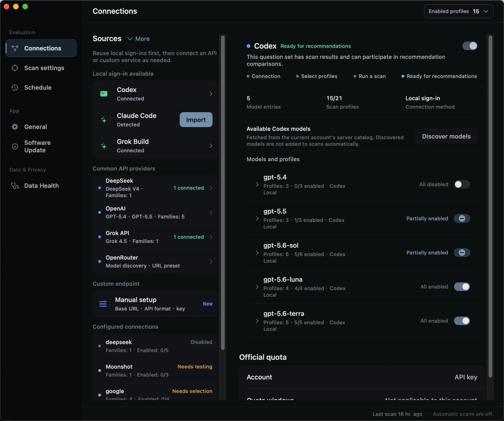Open the Moonshot configured connection
The width and height of the screenshot is (504, 421).
coord(156,371)
